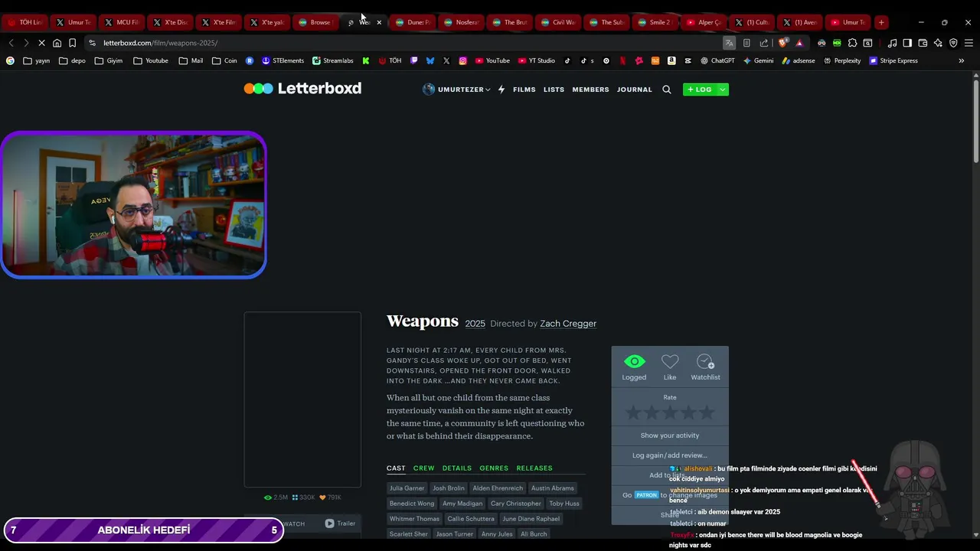Switch to the DETAILS tab
This screenshot has height=551, width=980.
[457, 468]
